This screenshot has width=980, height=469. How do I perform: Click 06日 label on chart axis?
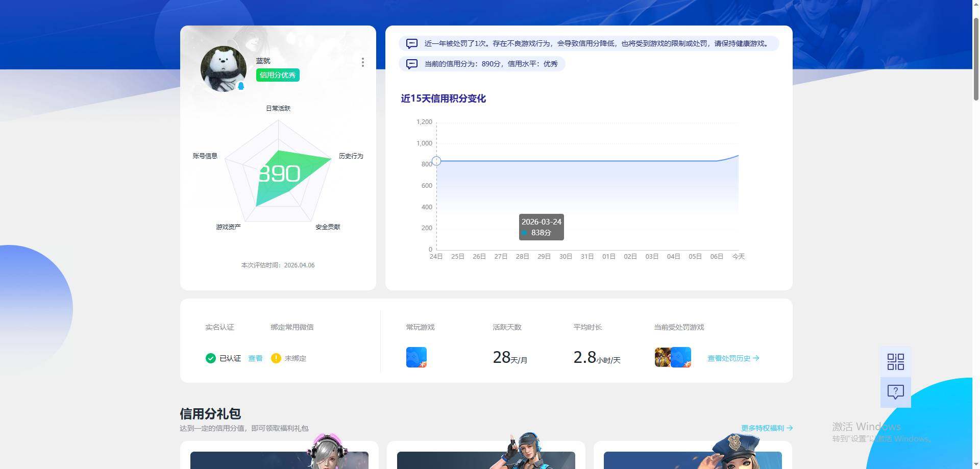pos(717,257)
